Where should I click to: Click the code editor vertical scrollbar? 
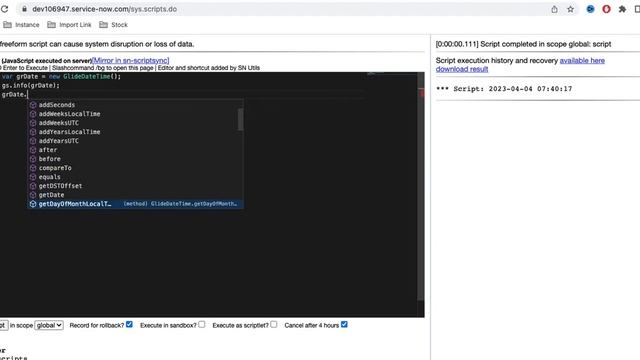click(421, 188)
